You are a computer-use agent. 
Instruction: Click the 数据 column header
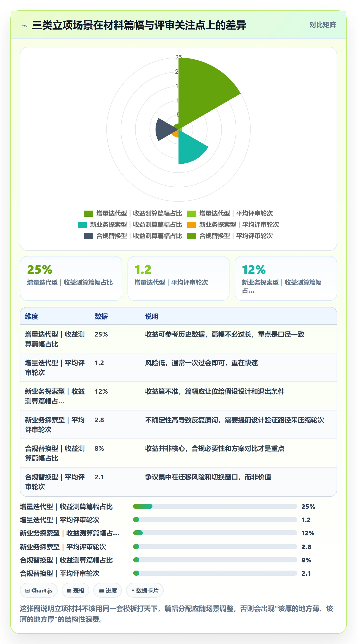coord(101,316)
